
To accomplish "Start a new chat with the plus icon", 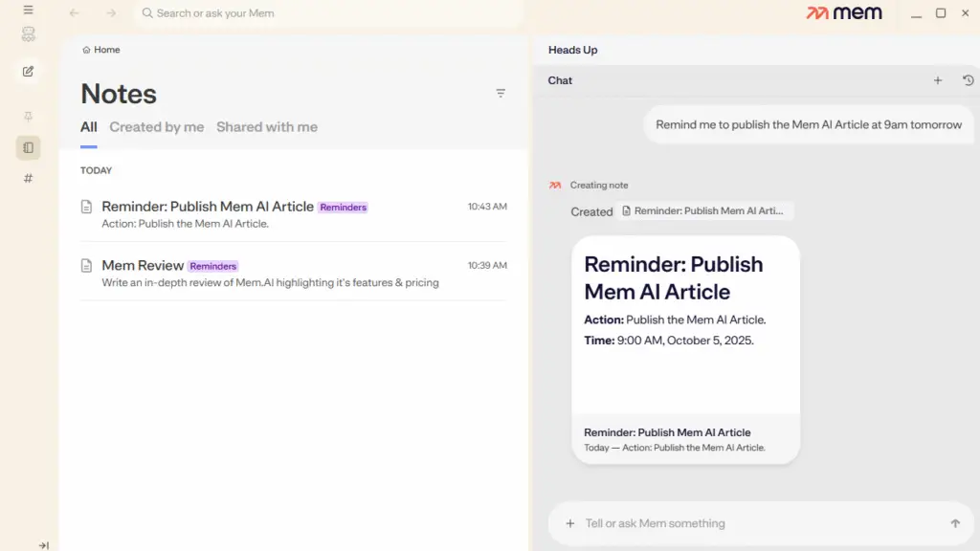I will click(938, 80).
